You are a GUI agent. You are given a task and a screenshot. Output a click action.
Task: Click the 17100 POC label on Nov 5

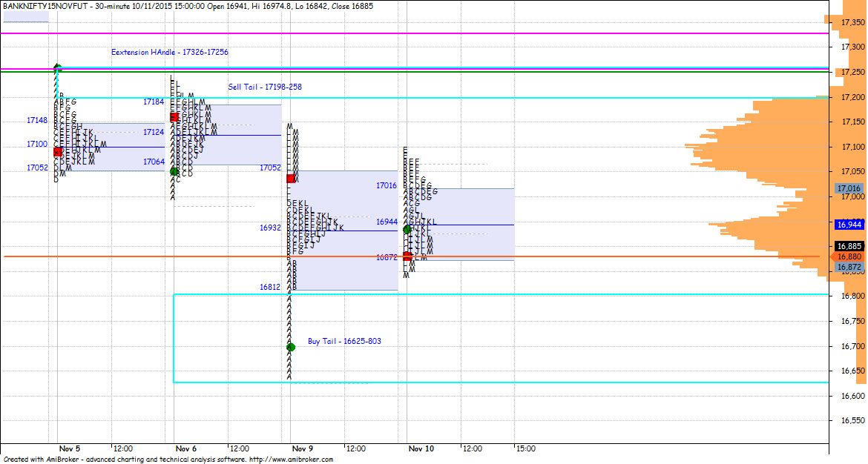(x=37, y=144)
